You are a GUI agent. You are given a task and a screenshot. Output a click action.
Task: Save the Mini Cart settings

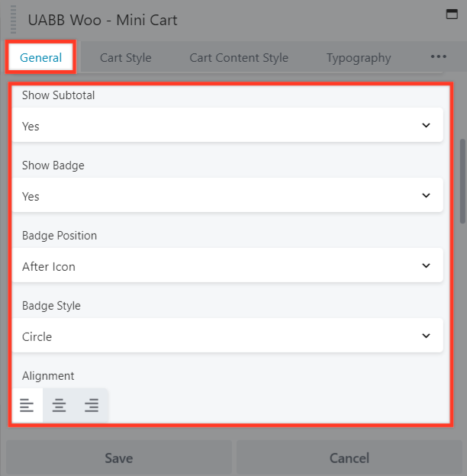pyautogui.click(x=118, y=458)
